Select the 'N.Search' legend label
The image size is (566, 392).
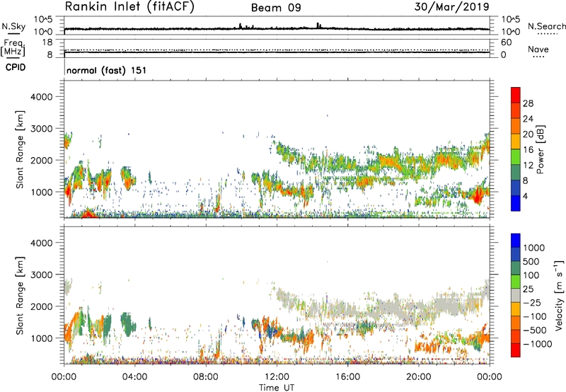tap(546, 26)
